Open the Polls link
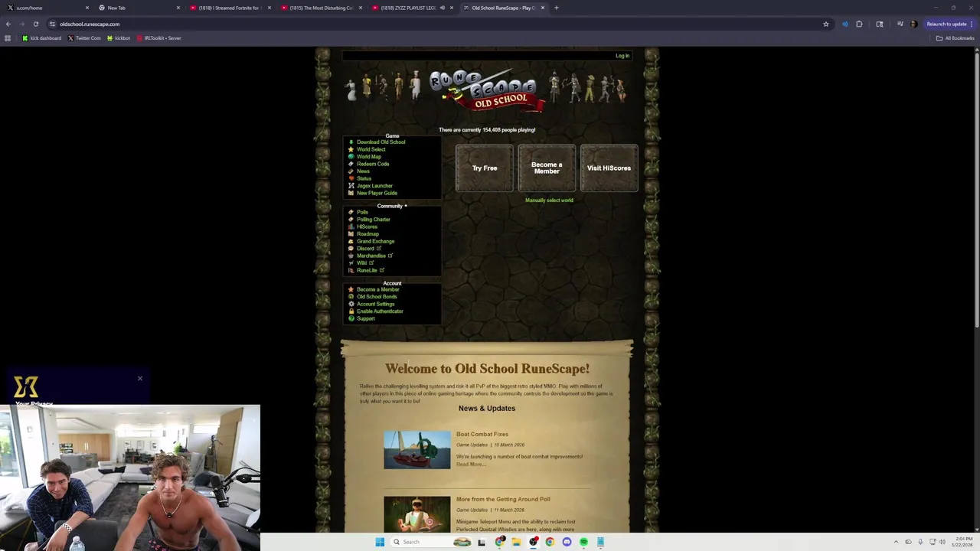 (362, 212)
